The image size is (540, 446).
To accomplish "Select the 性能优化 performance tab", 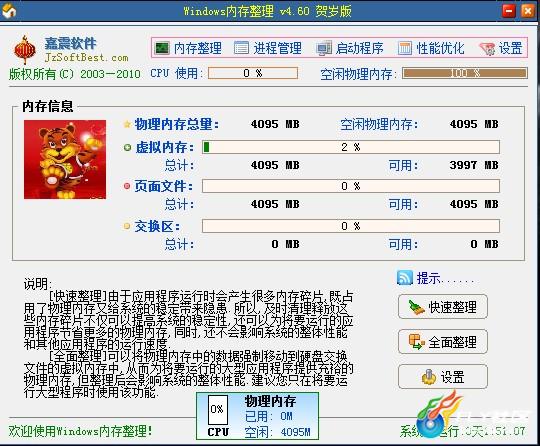I will coord(431,48).
